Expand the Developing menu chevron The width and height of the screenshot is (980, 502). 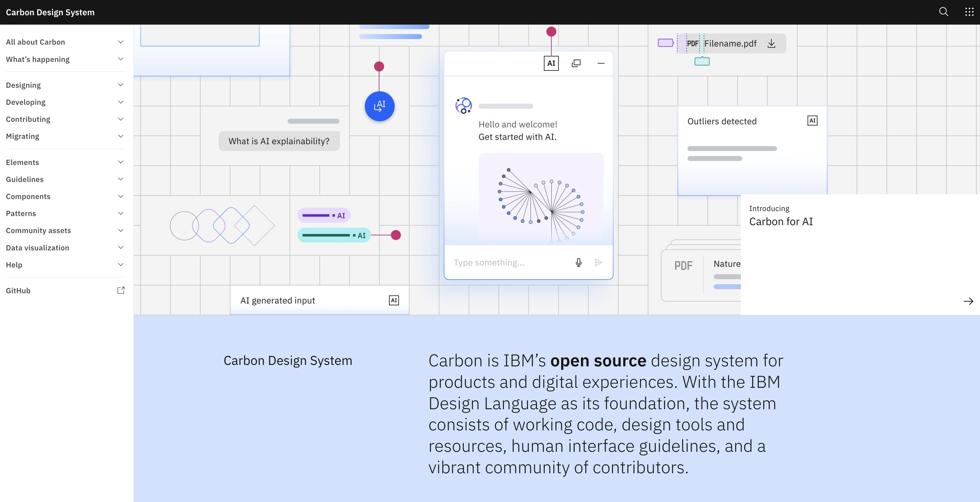[x=121, y=102]
